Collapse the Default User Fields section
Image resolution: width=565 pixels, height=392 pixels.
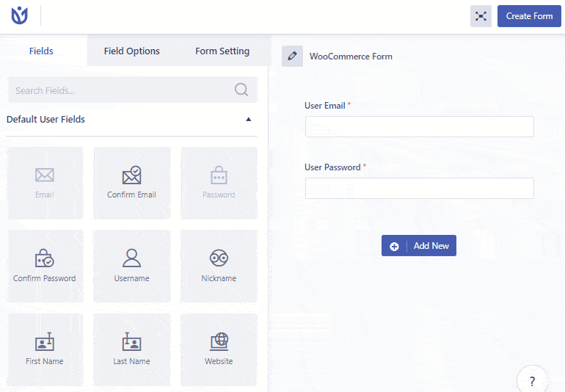pyautogui.click(x=248, y=120)
